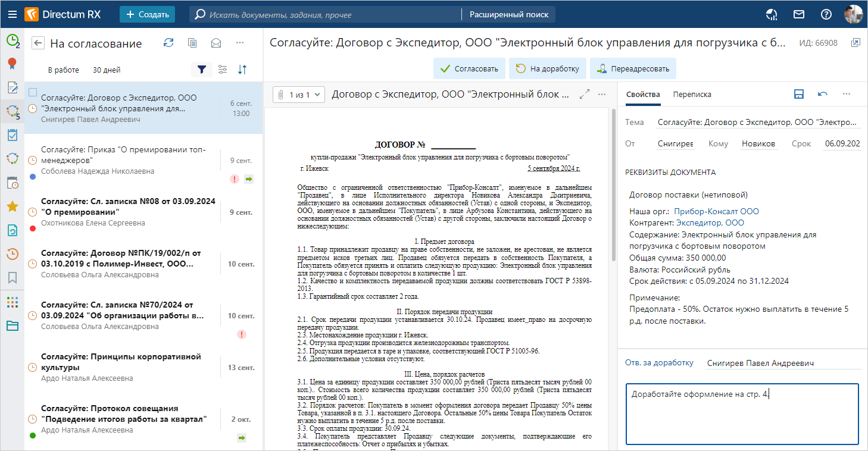Viewport: 868px width, 451px height.
Task: Switch to the Переписка tab
Action: 692,94
